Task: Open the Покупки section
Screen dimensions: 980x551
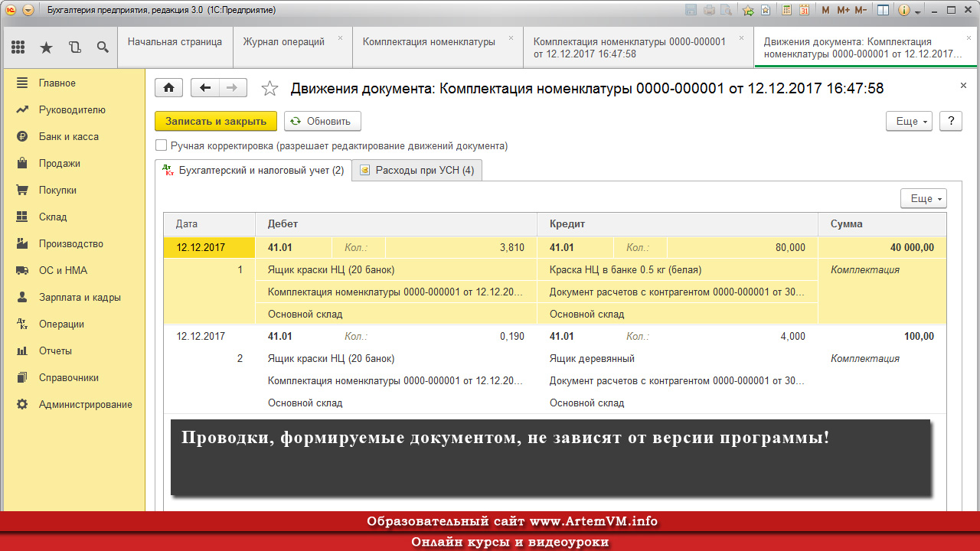Action: tap(57, 190)
